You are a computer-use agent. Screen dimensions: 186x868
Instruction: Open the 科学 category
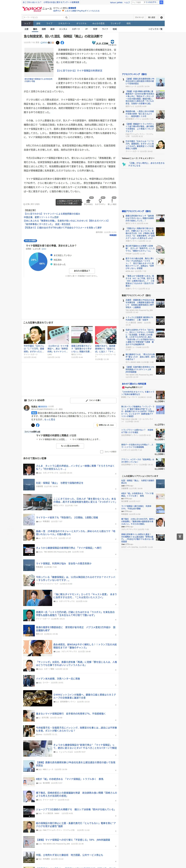point(95,29)
